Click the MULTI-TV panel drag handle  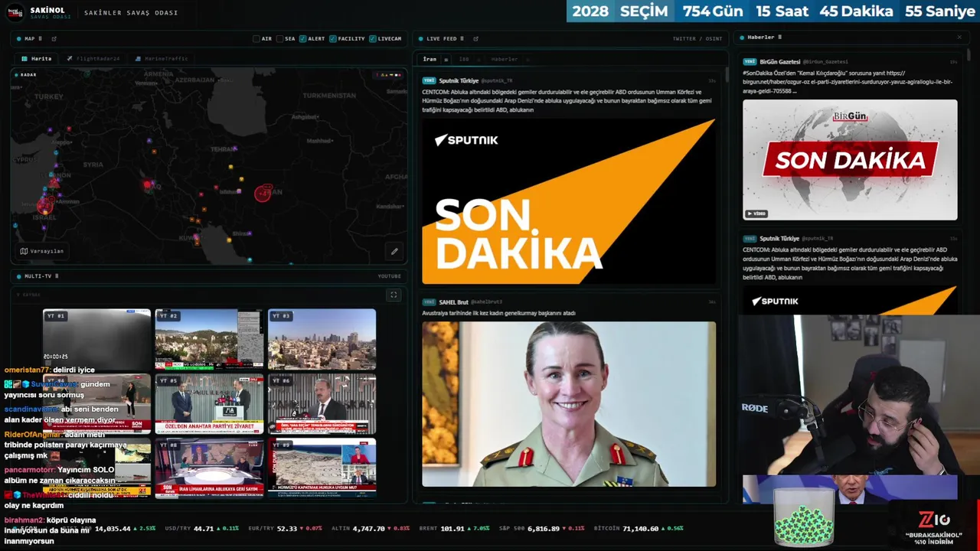click(x=57, y=276)
